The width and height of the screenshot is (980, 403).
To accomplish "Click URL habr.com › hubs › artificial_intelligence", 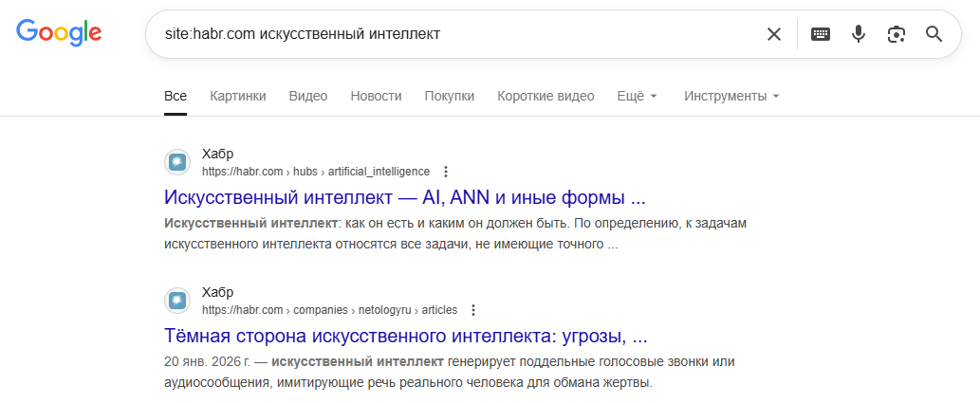I will (x=316, y=172).
